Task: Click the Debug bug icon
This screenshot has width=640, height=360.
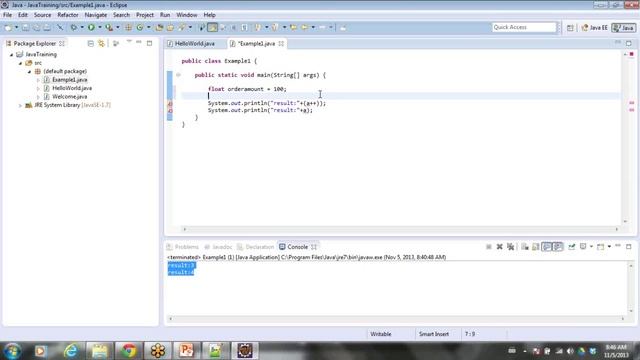Action: 73,28
